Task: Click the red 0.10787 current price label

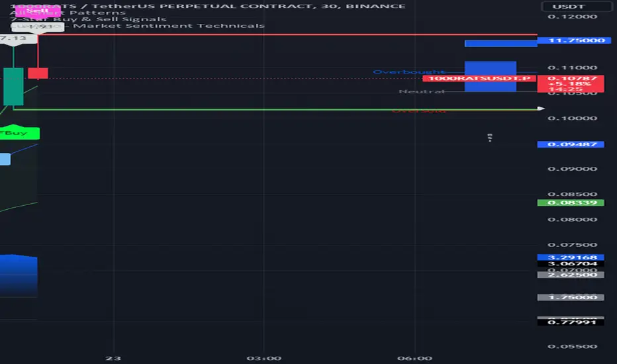Action: (570, 84)
